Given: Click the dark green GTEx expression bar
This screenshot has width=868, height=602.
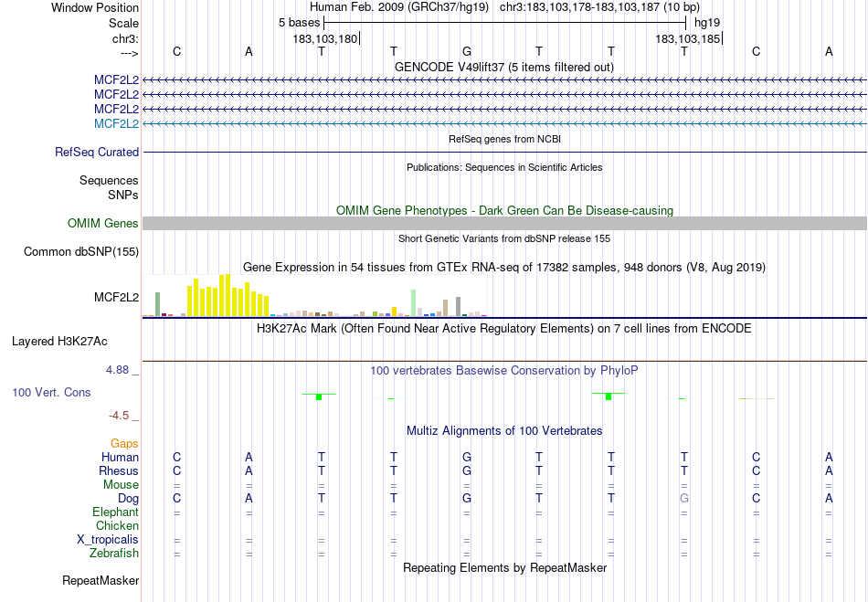Looking at the screenshot, I should [x=158, y=304].
